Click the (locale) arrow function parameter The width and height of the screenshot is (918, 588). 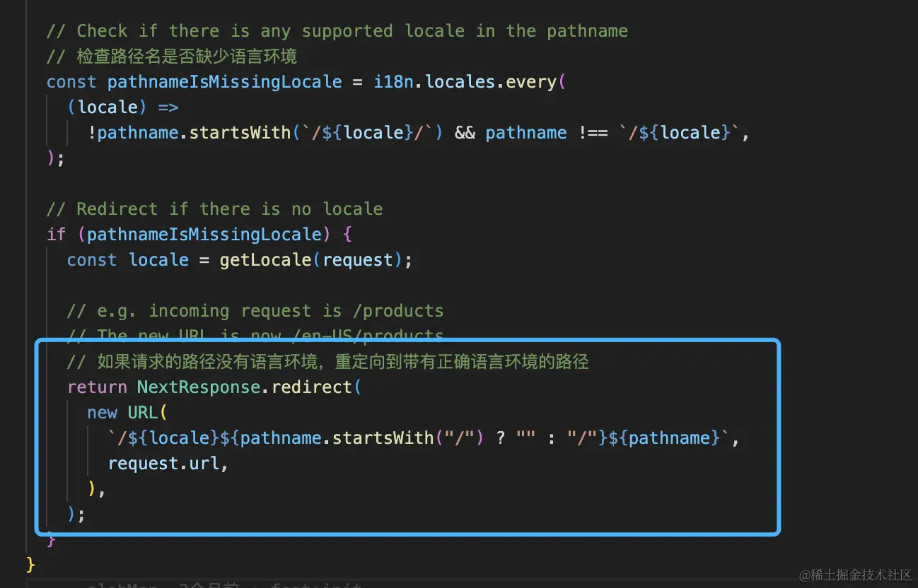107,107
